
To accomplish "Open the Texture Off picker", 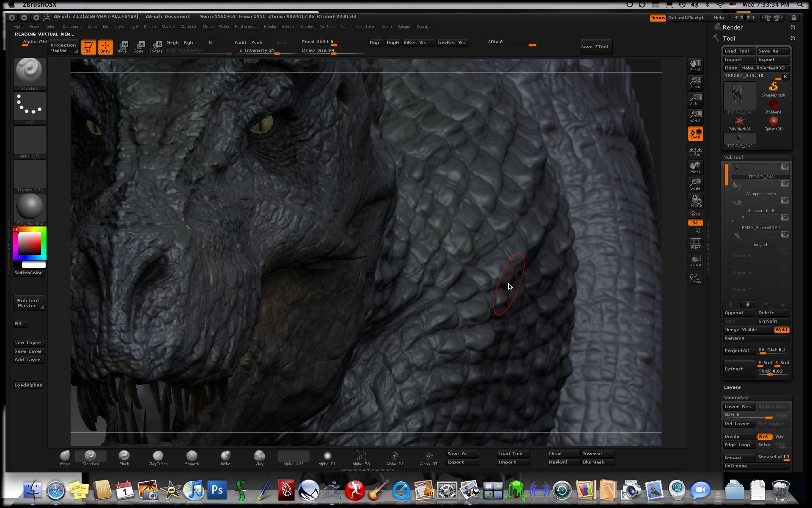I will [x=30, y=176].
